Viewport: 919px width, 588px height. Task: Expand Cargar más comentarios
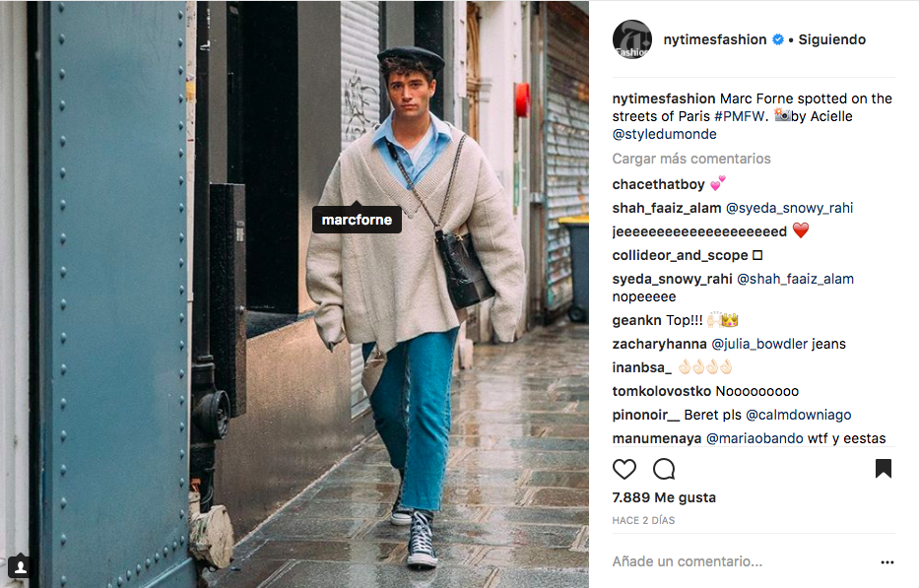691,159
